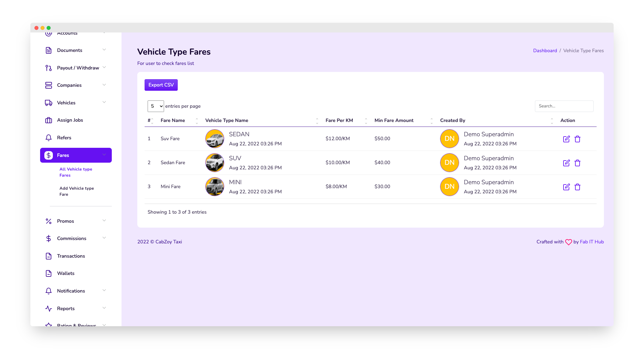Click the Payout / Withdraw branch icon
This screenshot has width=644, height=349.
[x=49, y=68]
